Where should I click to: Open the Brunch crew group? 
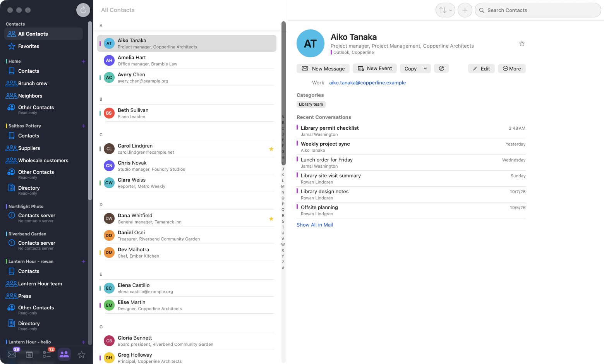tap(43, 83)
